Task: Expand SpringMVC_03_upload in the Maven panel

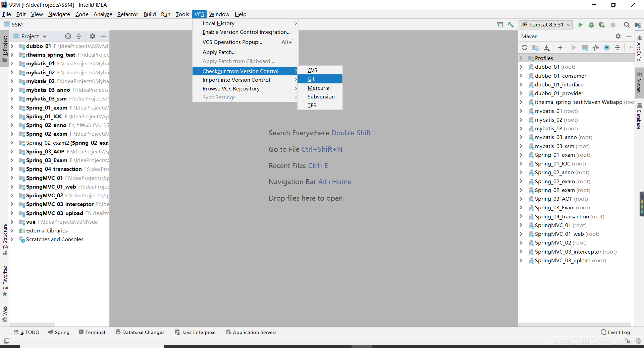Action: click(x=521, y=260)
